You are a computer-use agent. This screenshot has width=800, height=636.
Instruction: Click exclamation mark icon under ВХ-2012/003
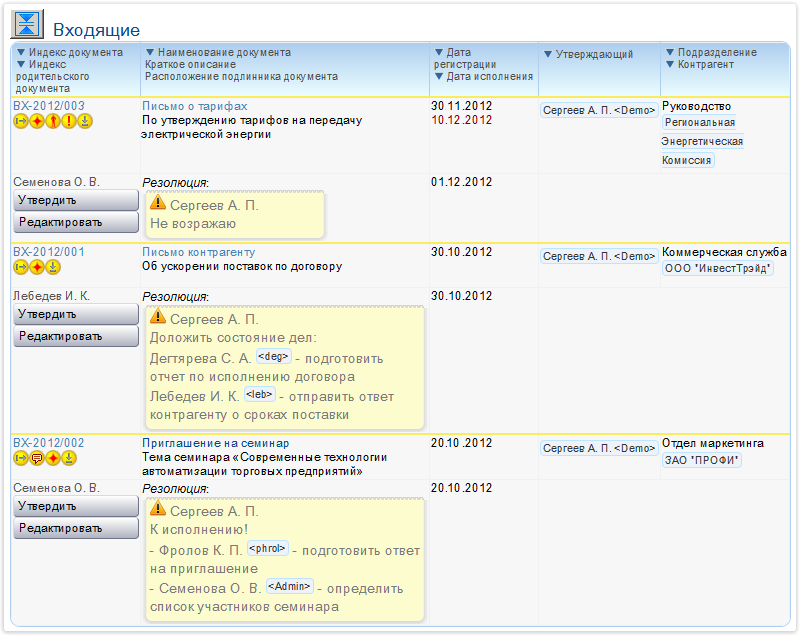tap(69, 122)
